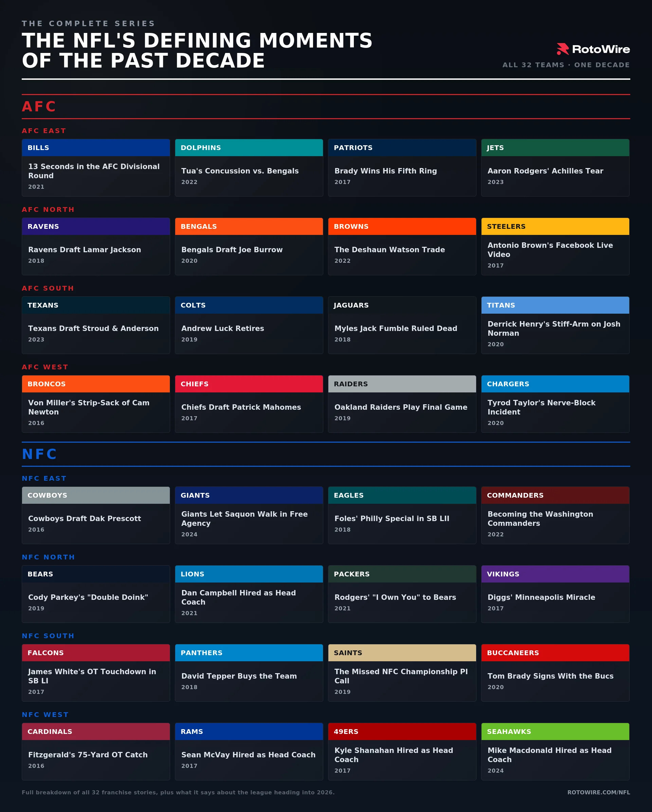The image size is (652, 812).
Task: Select 'Sean McVay Hired as Head Coach'
Action: click(x=249, y=755)
